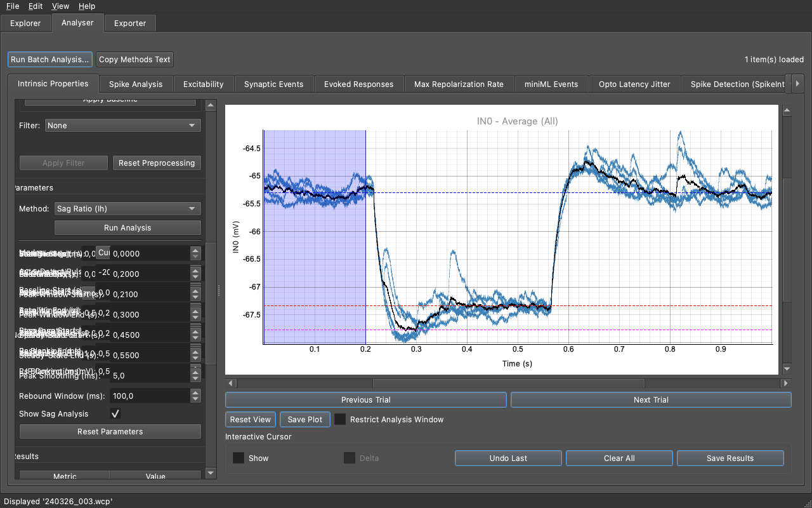Open the Opto Latency Jitter tab
812x508 pixels.
click(x=634, y=84)
